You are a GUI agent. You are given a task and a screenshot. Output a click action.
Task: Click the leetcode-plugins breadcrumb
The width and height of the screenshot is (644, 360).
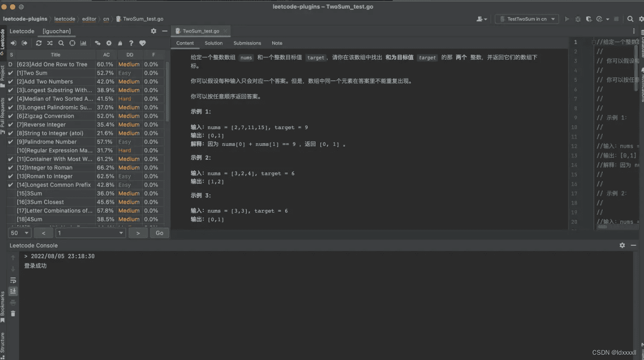pyautogui.click(x=25, y=19)
